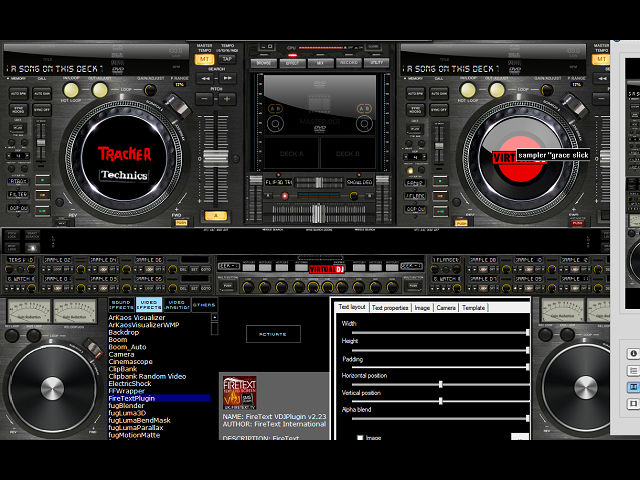Click Horizontal position slider handle

click(440, 384)
